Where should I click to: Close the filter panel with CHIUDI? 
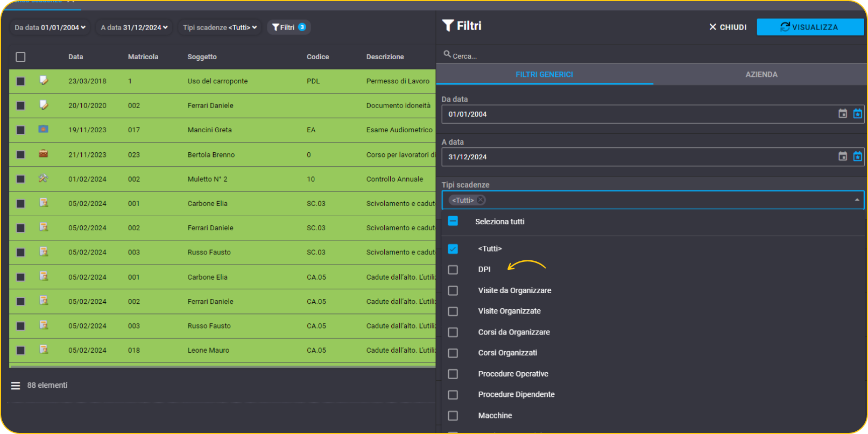click(728, 27)
